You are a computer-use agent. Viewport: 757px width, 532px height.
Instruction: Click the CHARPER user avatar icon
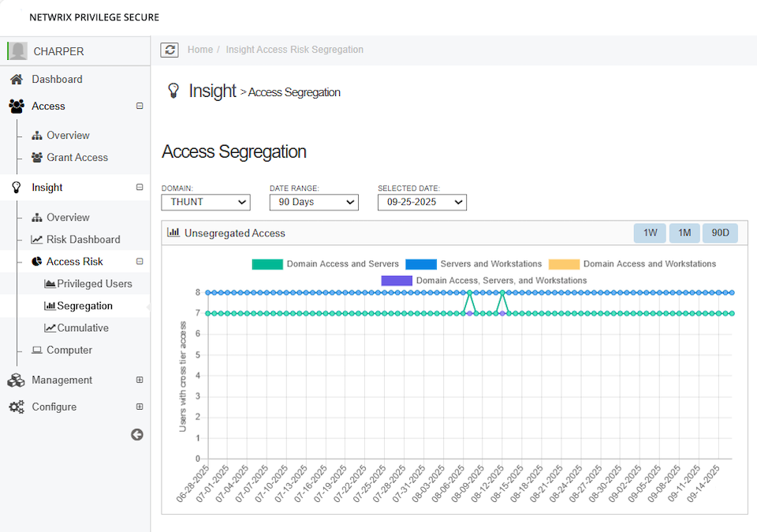18,50
